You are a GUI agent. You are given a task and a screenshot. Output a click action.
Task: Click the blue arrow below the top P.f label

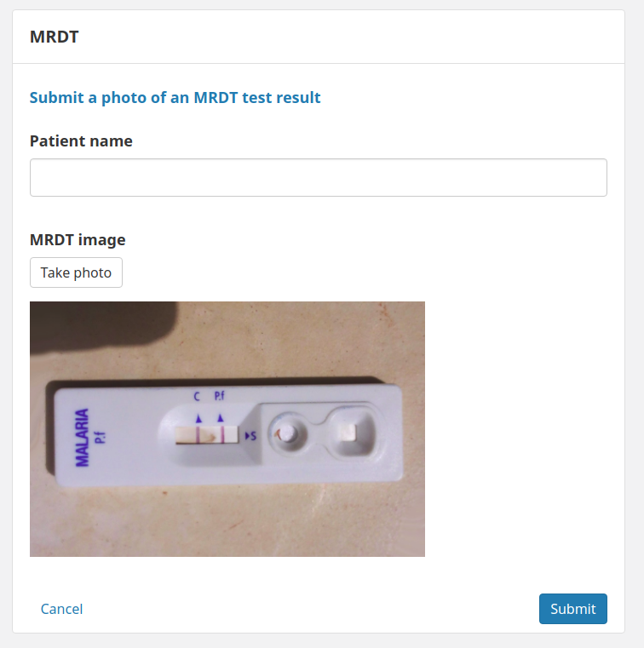point(221,418)
